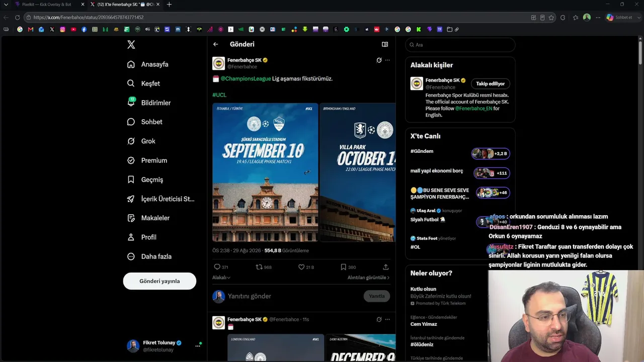Open the Alakalı sort dropdown
Image resolution: width=644 pixels, height=362 pixels.
221,278
